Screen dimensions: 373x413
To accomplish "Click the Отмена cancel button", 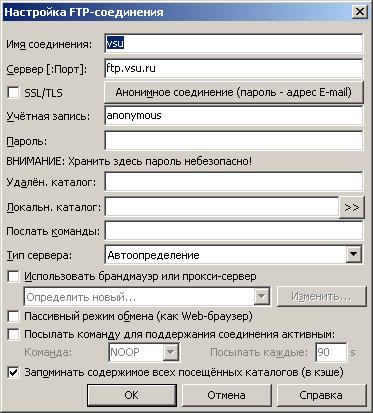I will coord(227,395).
